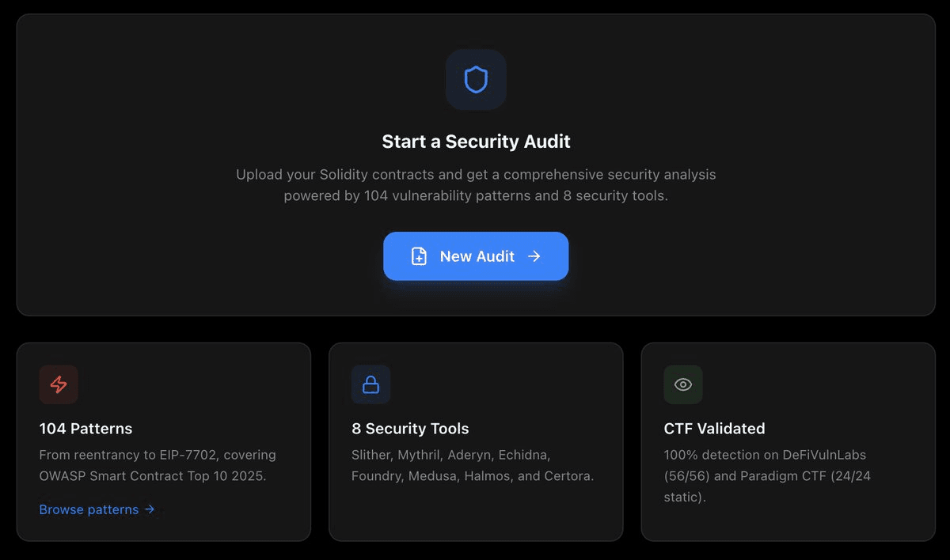
Task: Click the "CTF Validated" card title
Action: click(714, 429)
